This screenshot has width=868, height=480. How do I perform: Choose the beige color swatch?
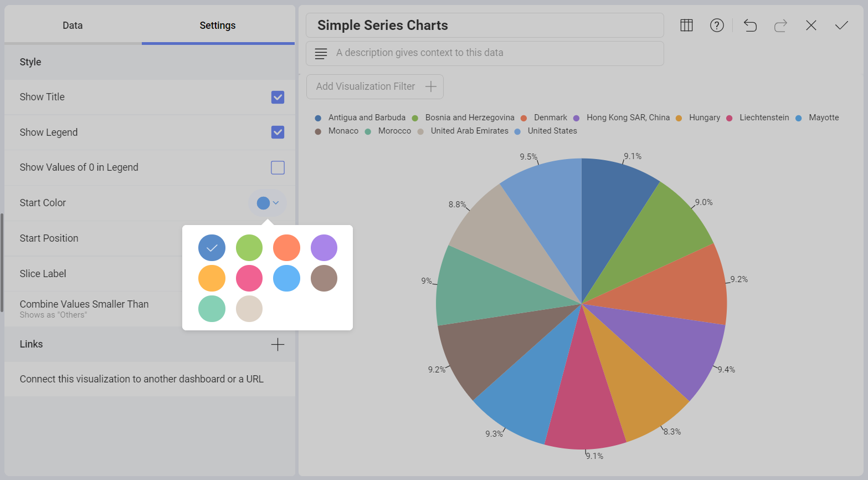pos(249,309)
